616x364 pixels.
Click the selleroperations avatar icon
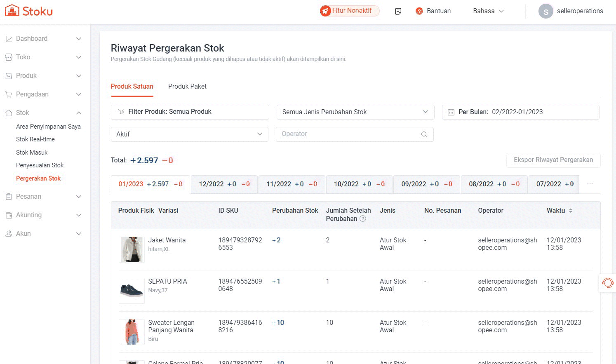click(545, 11)
